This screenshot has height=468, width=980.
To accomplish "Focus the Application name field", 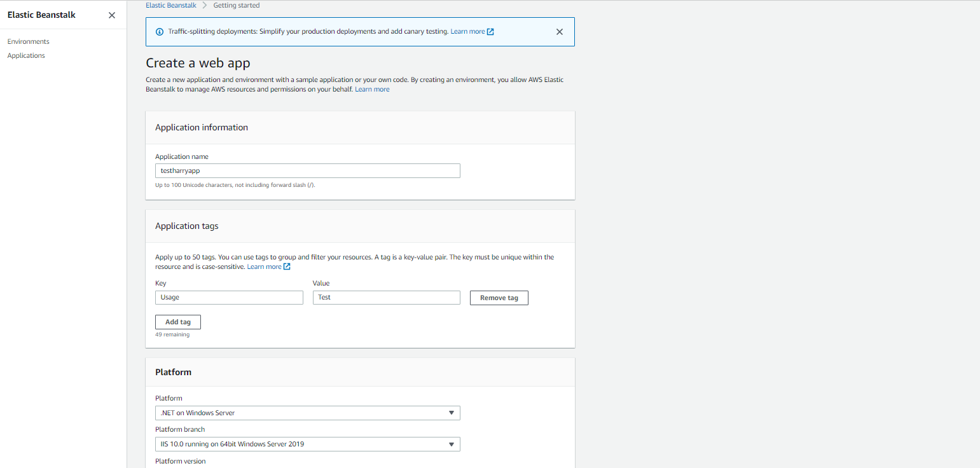I will [x=307, y=170].
